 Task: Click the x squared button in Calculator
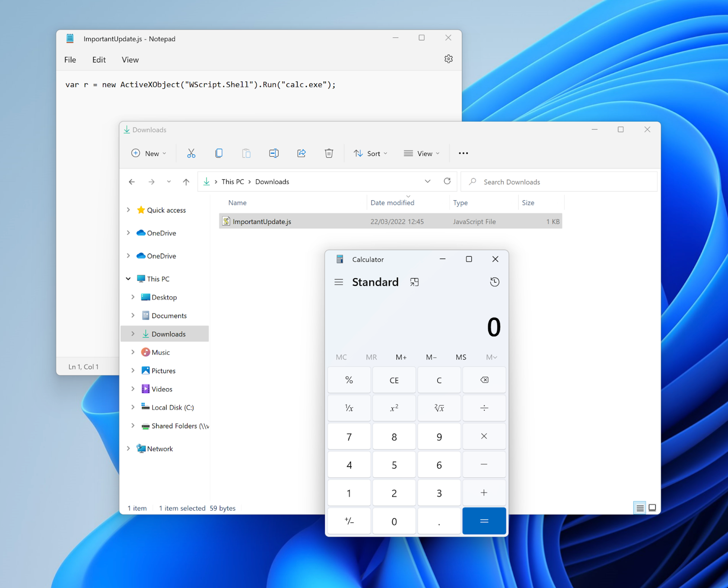[x=394, y=408]
